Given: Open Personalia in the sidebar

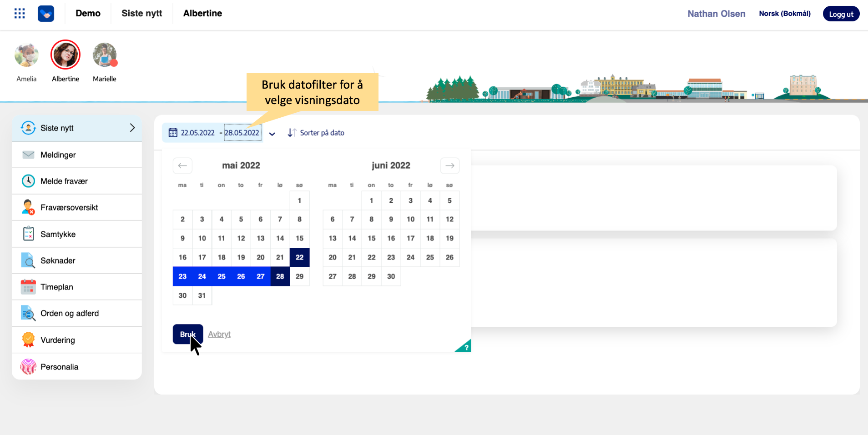Looking at the screenshot, I should [x=77, y=367].
